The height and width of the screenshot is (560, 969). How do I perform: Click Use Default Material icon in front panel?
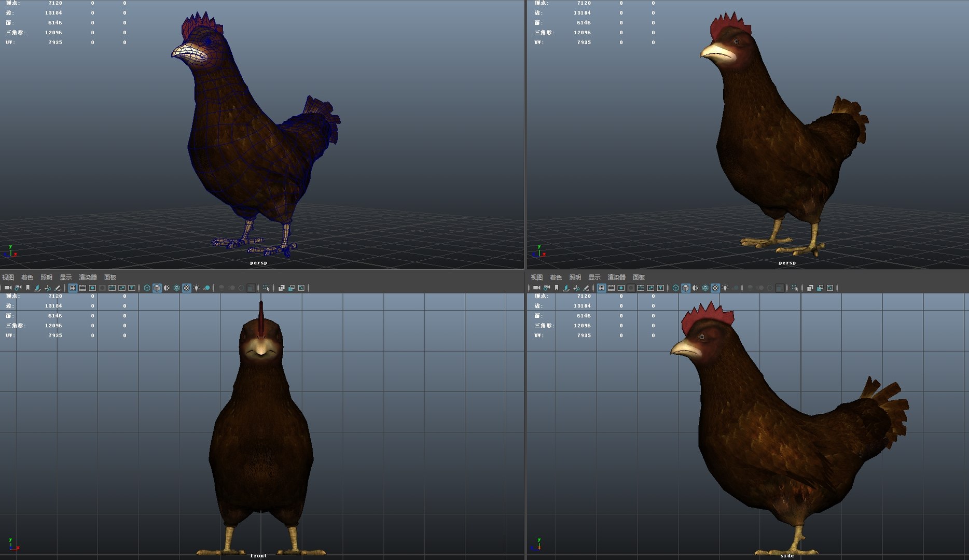pyautogui.click(x=167, y=288)
